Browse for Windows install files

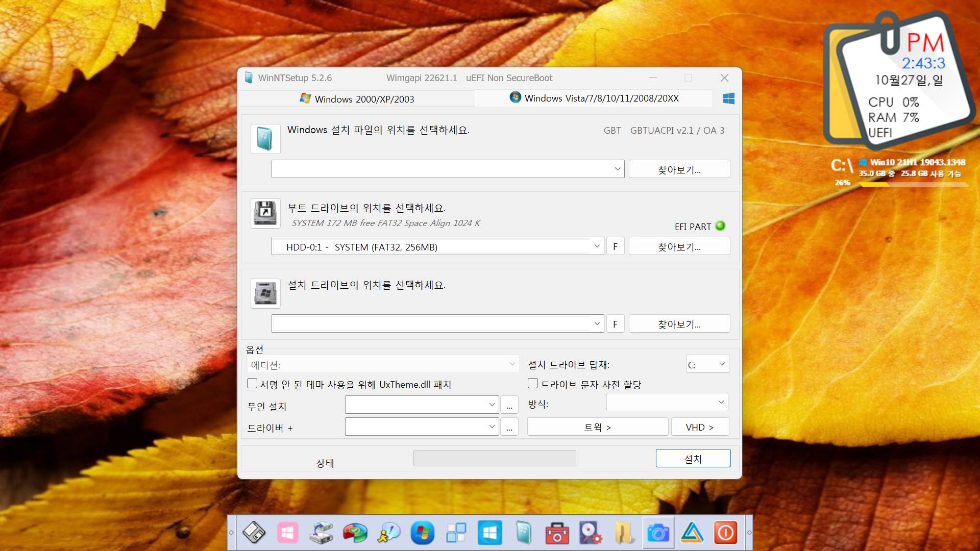point(679,169)
